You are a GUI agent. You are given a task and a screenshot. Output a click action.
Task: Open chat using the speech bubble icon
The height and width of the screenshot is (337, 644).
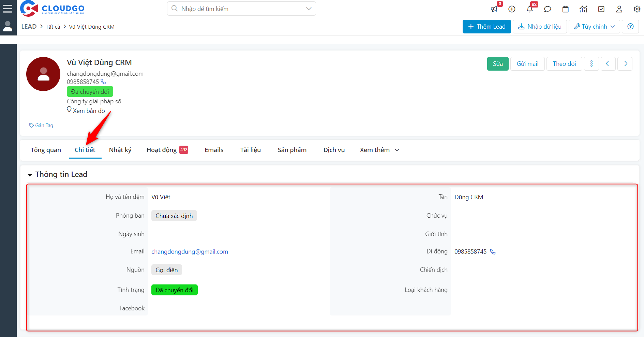(x=548, y=9)
